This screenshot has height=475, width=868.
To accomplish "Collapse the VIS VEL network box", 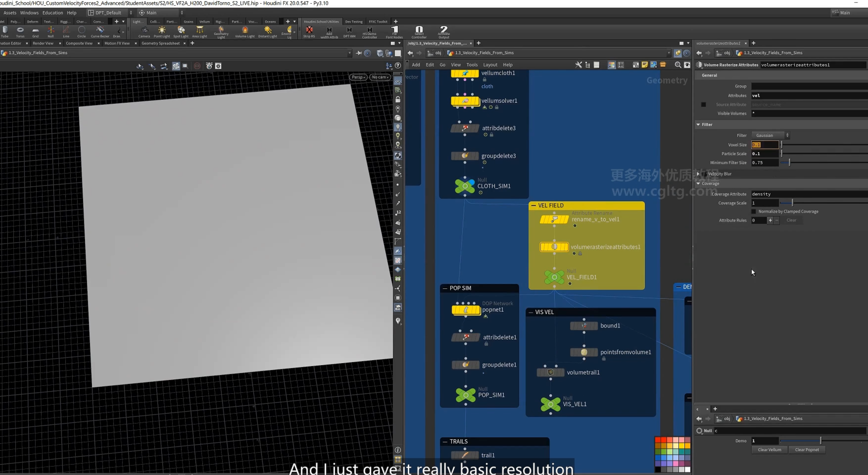I will click(531, 312).
